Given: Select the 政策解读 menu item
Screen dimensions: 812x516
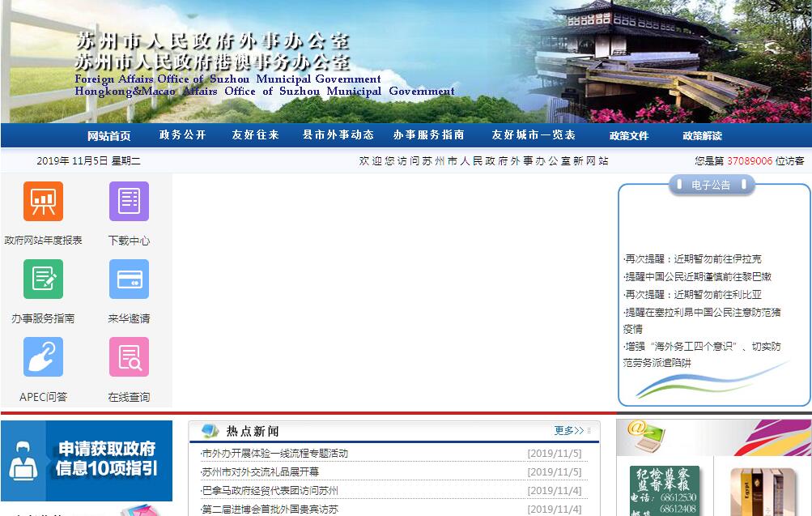Looking at the screenshot, I should click(x=702, y=136).
